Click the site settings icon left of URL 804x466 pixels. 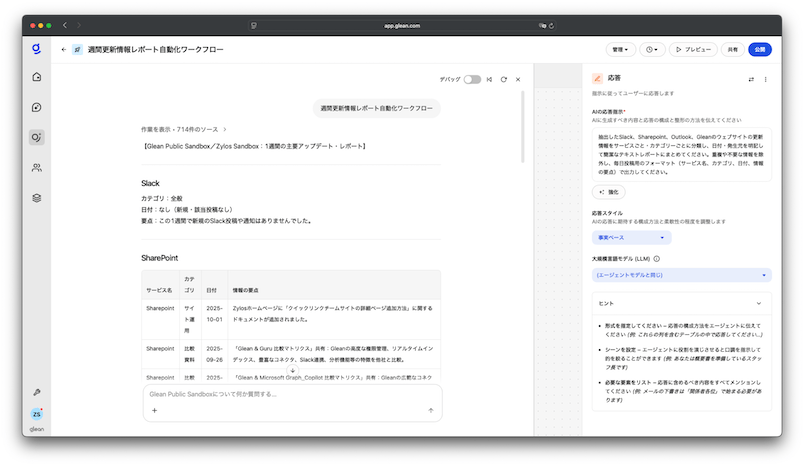253,26
